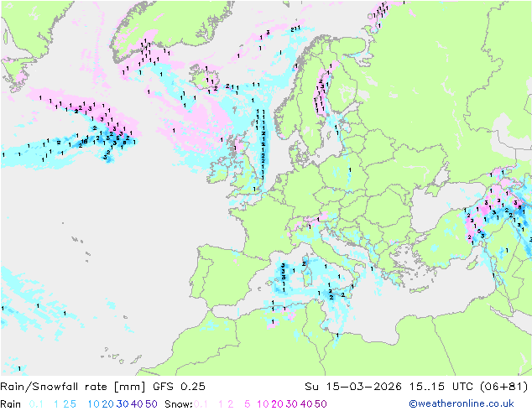532x411 pixels.
Task: Select Snow legend value 10
Action: pos(263,404)
